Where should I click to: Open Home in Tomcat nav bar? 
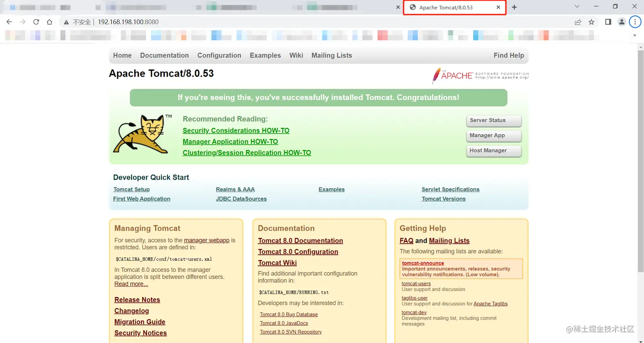point(122,55)
